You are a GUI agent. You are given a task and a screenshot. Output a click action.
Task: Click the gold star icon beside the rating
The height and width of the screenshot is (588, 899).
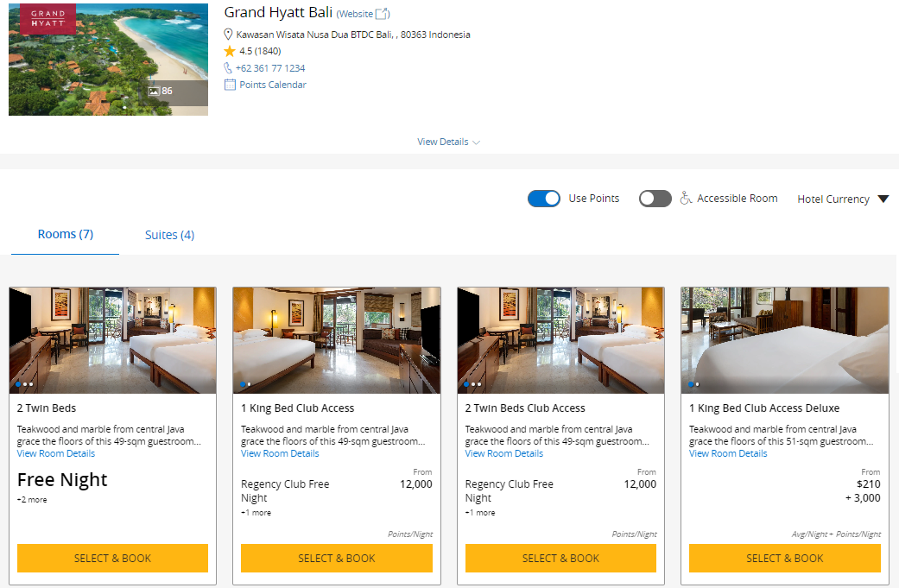tap(230, 51)
